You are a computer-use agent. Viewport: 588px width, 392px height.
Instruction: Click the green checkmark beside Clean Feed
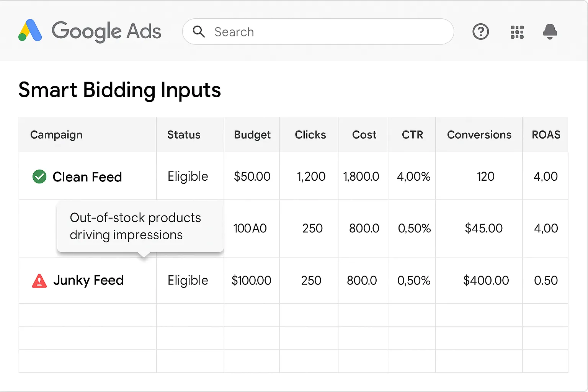[39, 176]
